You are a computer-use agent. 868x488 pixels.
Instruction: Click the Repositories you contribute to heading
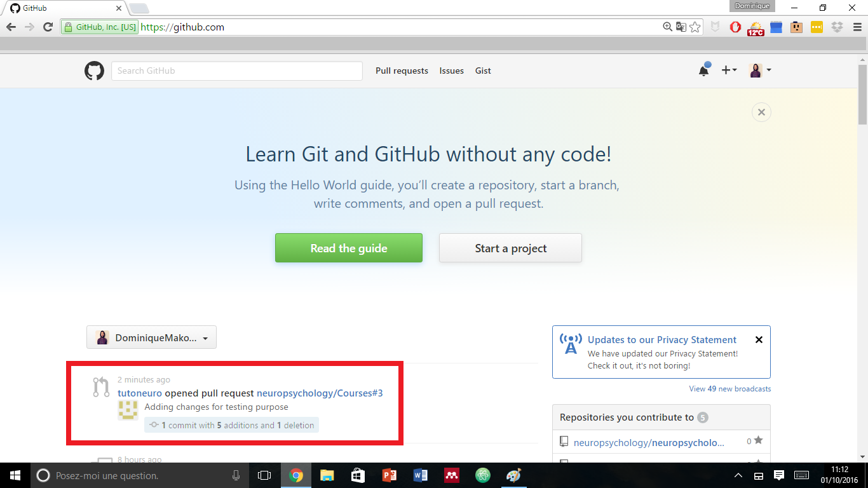point(627,417)
